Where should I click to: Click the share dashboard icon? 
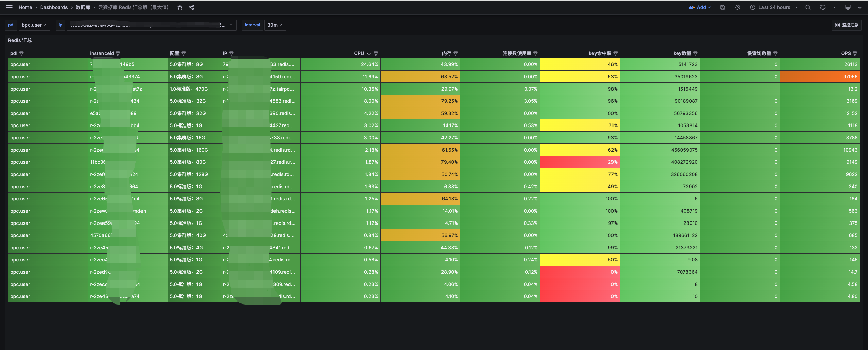(191, 7)
